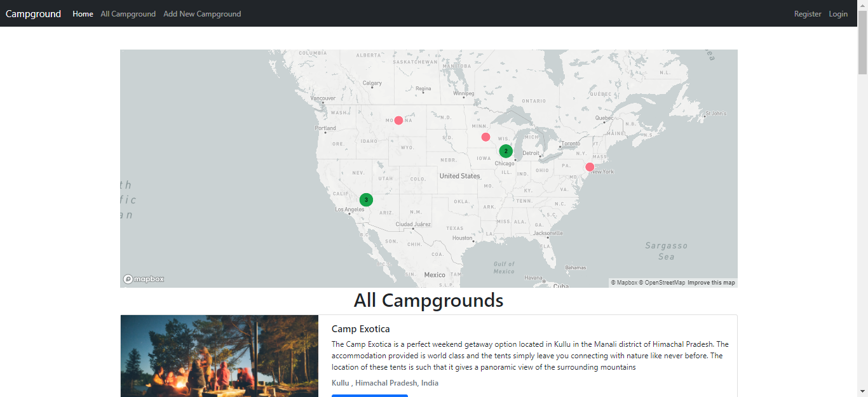Expand green cluster marker labeled 2
The width and height of the screenshot is (868, 397).
506,151
